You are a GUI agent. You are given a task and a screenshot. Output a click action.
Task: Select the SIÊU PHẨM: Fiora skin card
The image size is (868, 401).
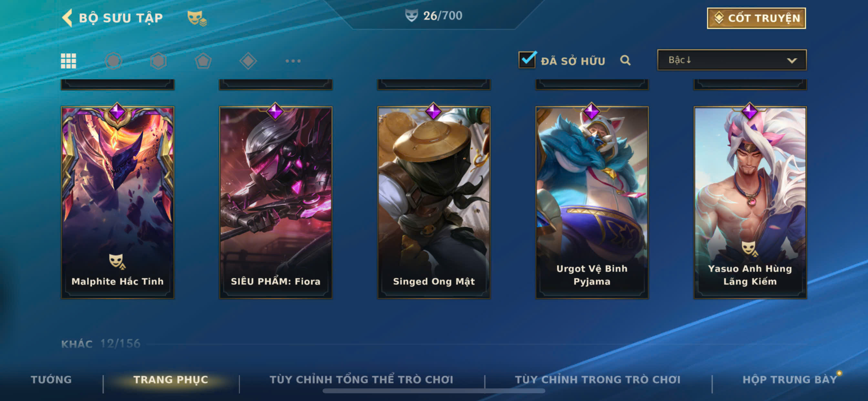(x=276, y=202)
